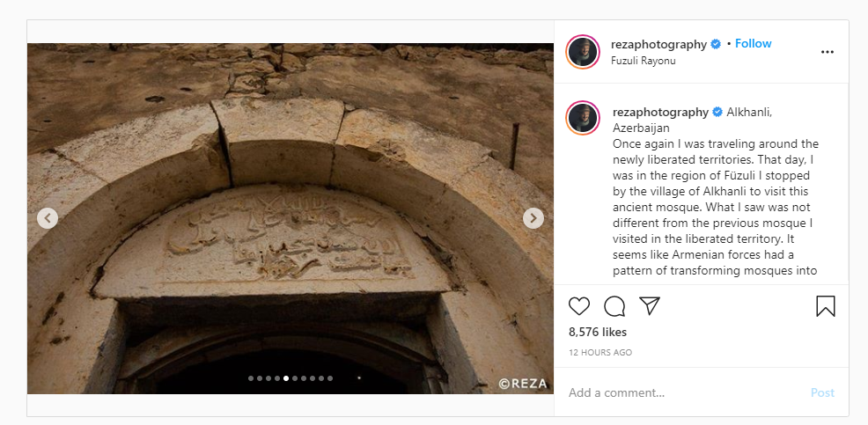Select the first carousel indicator dot
Screen dimensions: 868x425
251,378
